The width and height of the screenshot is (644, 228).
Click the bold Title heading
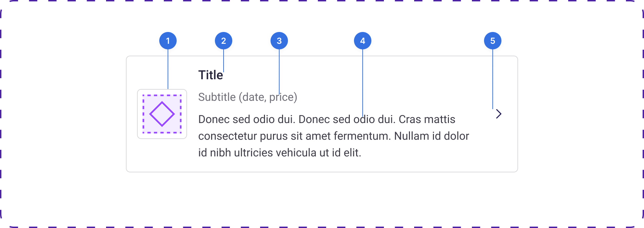click(x=210, y=75)
